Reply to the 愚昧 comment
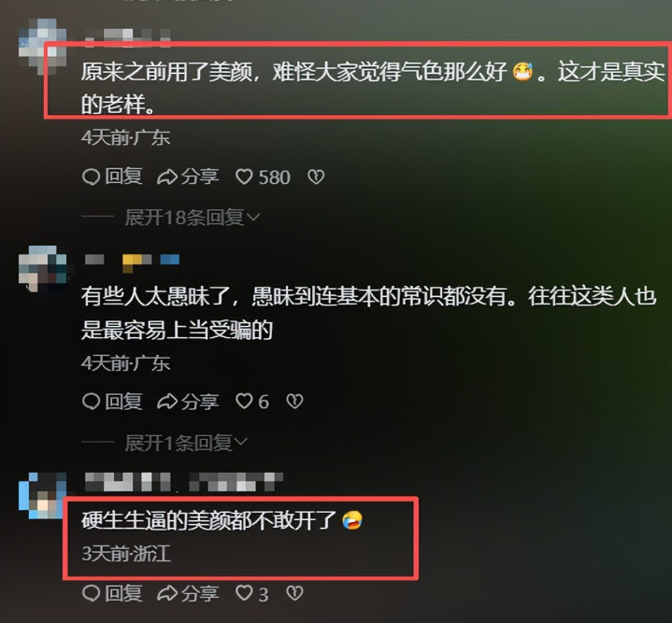This screenshot has width=672, height=623. [112, 402]
